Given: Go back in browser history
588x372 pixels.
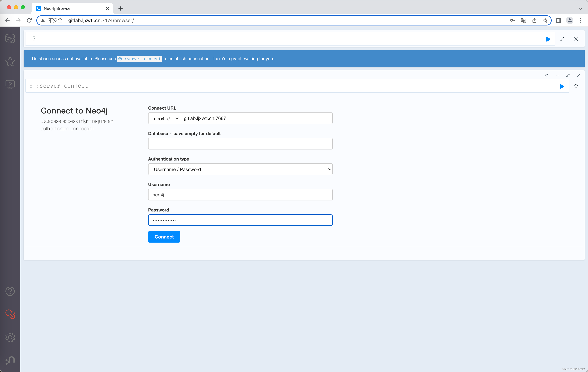Looking at the screenshot, I should (8, 20).
